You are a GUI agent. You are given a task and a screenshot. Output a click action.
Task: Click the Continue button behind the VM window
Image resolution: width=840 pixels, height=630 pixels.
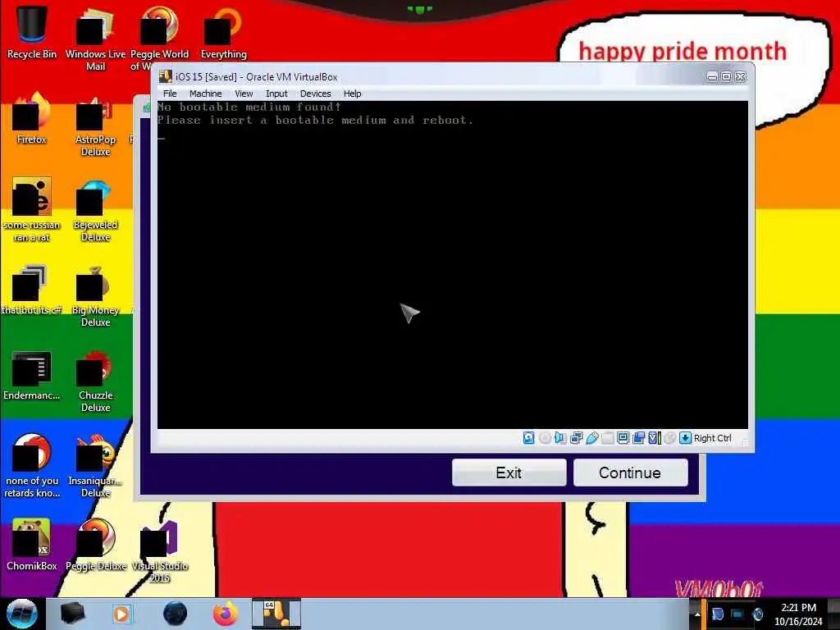[630, 472]
